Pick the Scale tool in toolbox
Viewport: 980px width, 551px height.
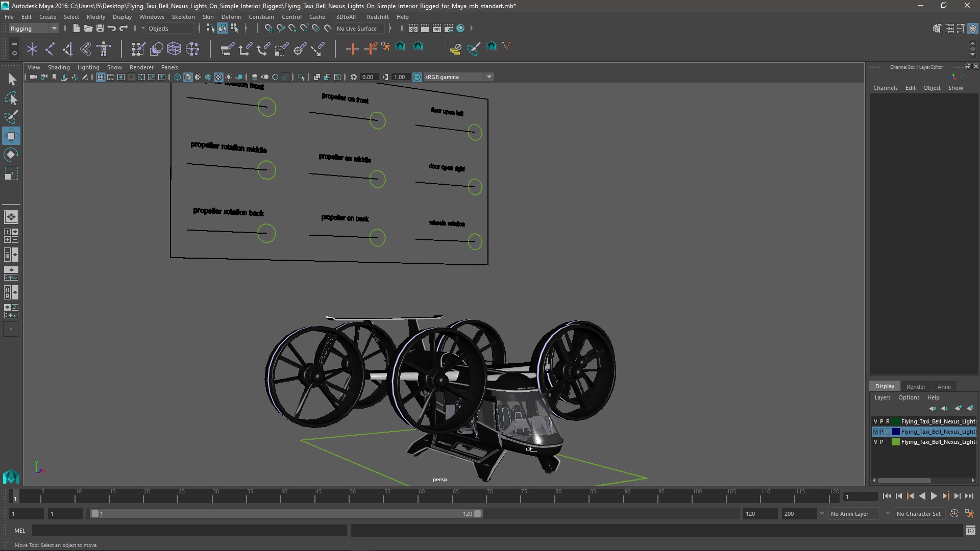pyautogui.click(x=11, y=173)
